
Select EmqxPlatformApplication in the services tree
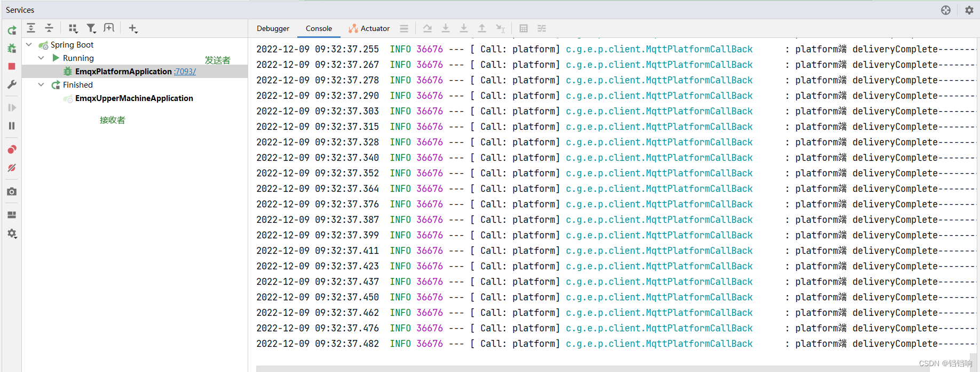[123, 72]
